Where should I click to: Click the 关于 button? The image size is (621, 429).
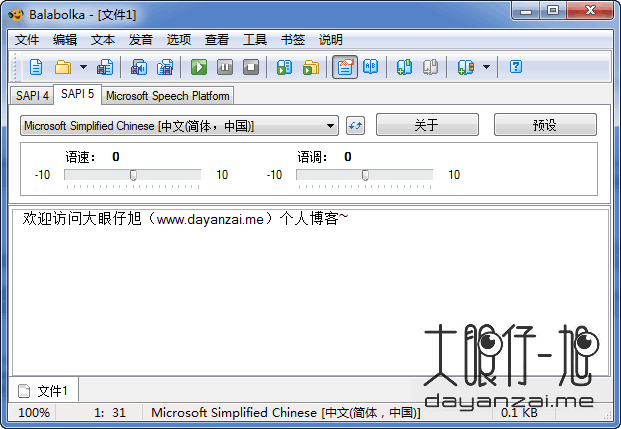point(427,125)
